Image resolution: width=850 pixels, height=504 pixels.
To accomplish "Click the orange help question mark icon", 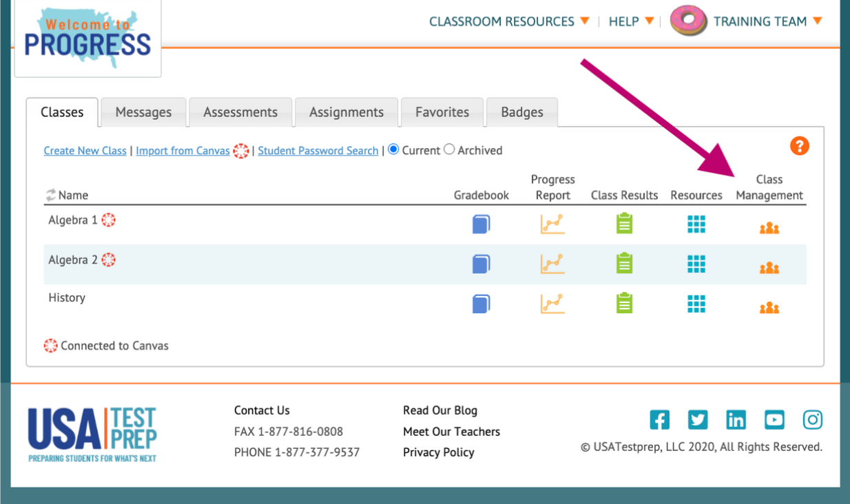I will (x=799, y=146).
